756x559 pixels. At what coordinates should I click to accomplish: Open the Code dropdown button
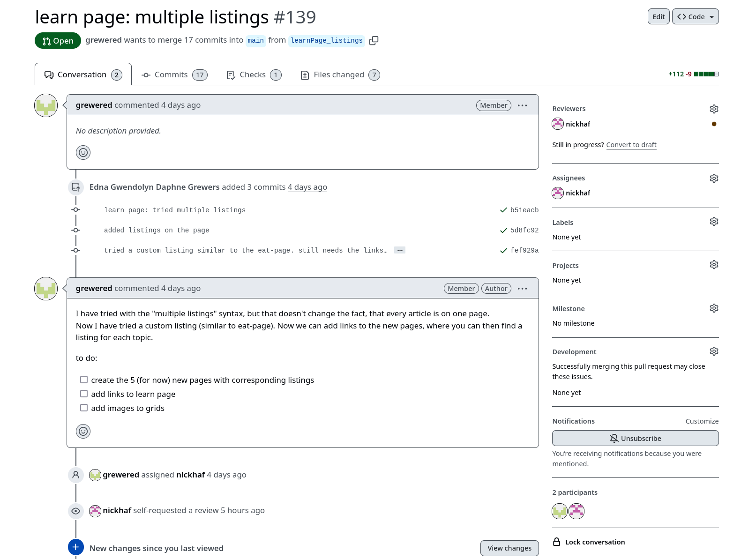[695, 17]
